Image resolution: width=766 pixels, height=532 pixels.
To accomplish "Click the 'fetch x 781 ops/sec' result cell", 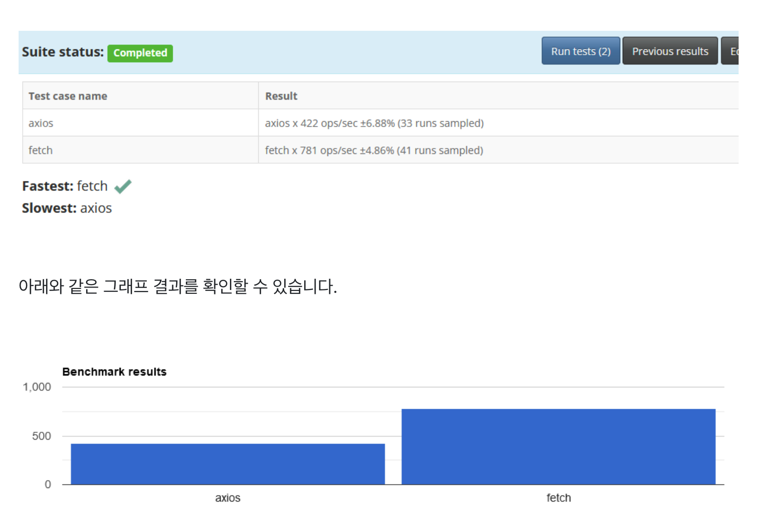I will [x=498, y=150].
